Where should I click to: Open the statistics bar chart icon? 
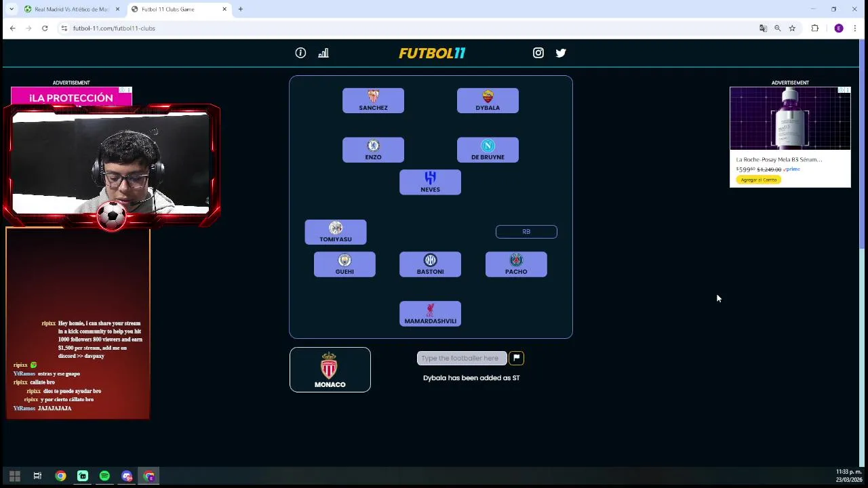coord(323,53)
